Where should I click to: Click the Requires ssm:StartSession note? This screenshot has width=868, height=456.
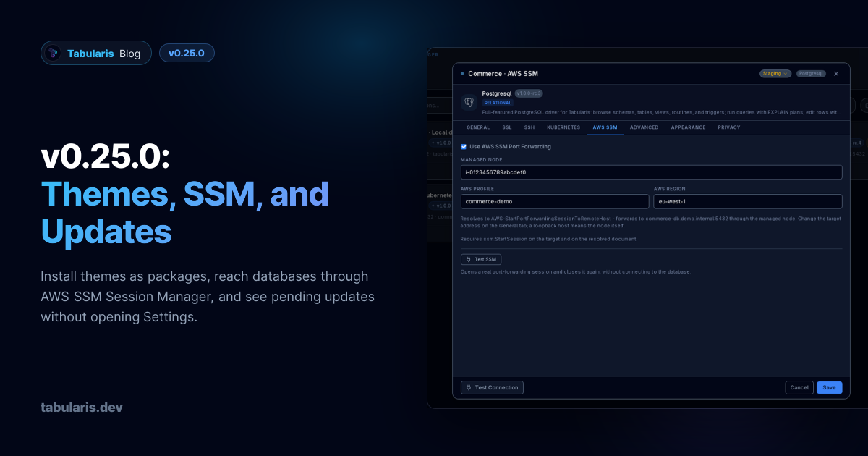[549, 239]
